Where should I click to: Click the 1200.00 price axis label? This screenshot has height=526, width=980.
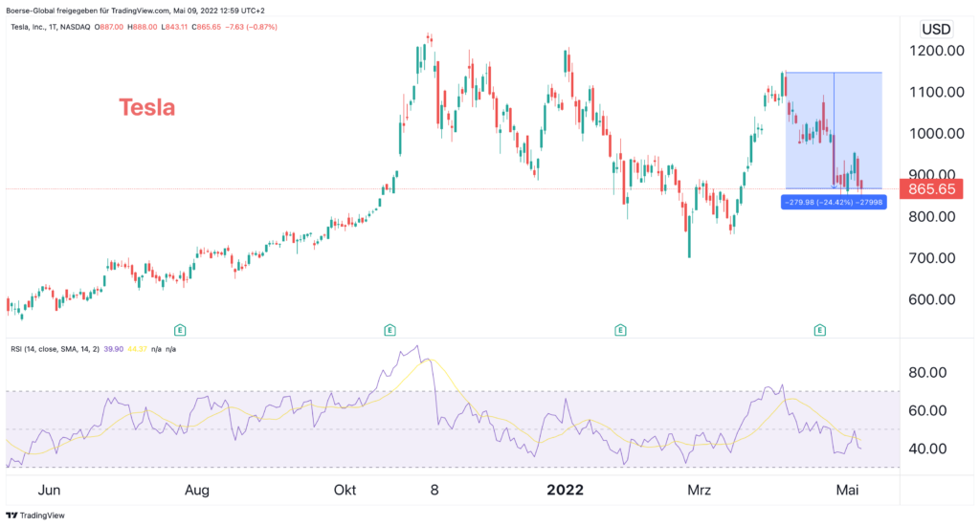(x=936, y=51)
